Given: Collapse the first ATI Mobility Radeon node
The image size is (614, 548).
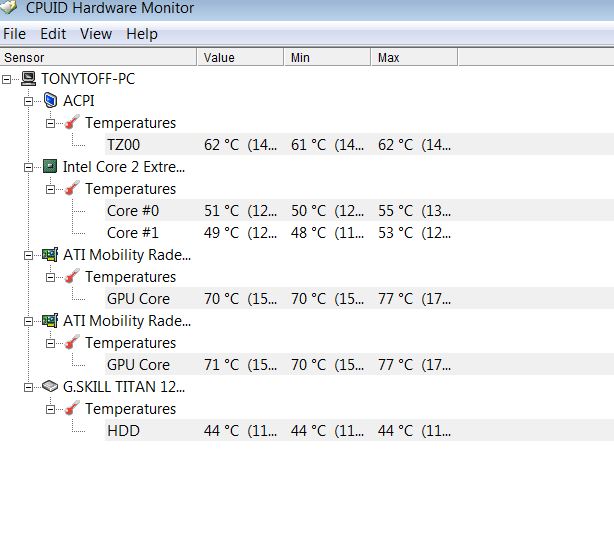Looking at the screenshot, I should click(28, 255).
